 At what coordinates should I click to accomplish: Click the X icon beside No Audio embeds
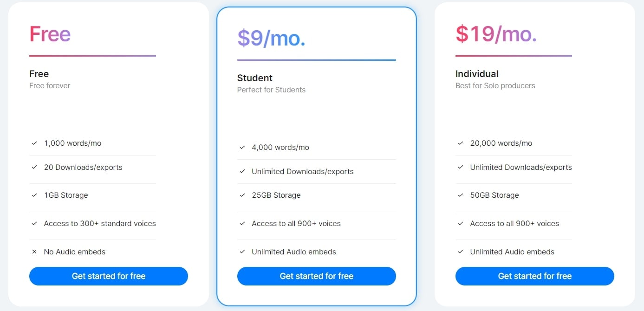[34, 252]
